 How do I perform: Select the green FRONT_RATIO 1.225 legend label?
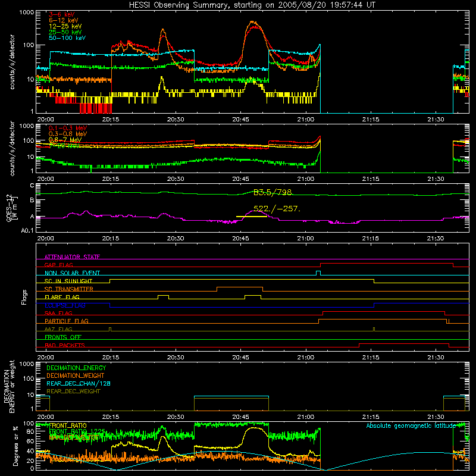point(77,431)
